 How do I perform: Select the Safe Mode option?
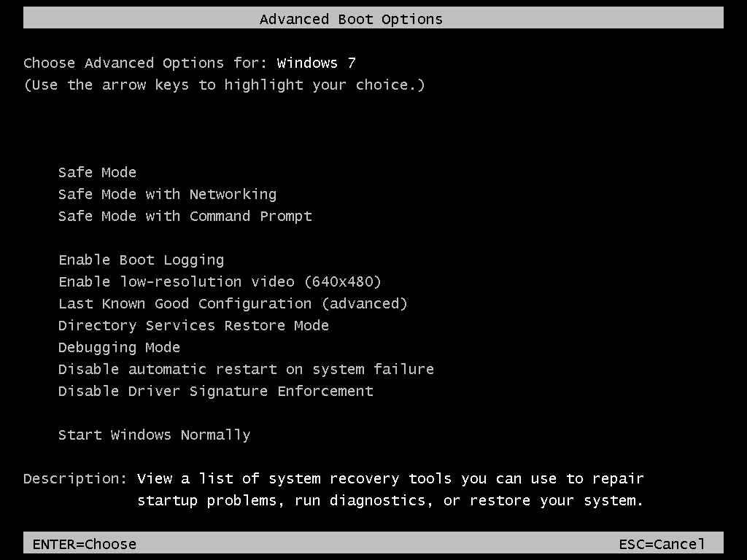point(97,172)
